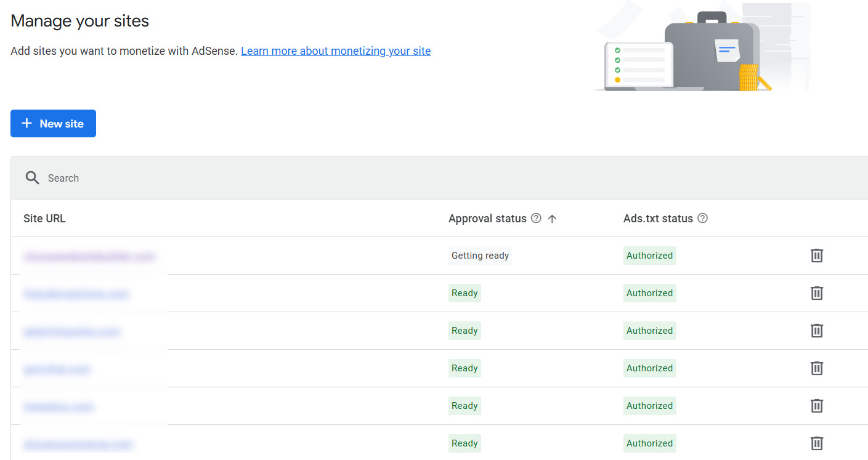Click the trash icon in the last visible row
This screenshot has width=868, height=460.
[816, 443]
